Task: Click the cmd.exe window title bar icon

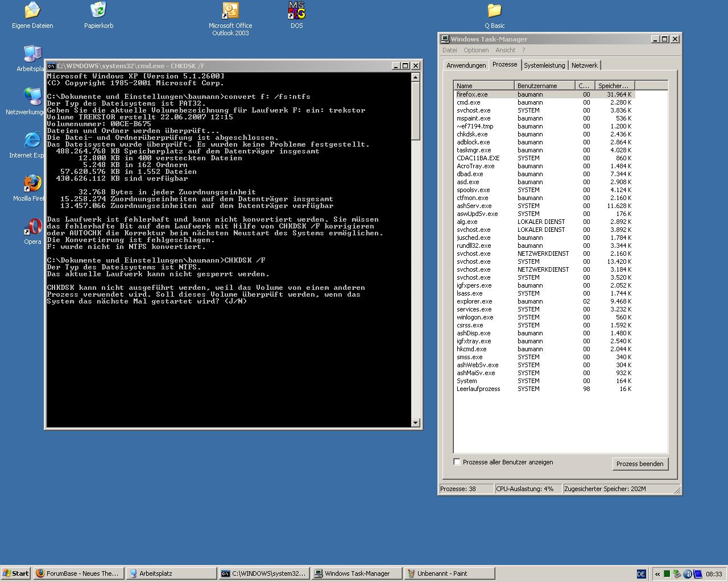Action: tap(51, 66)
